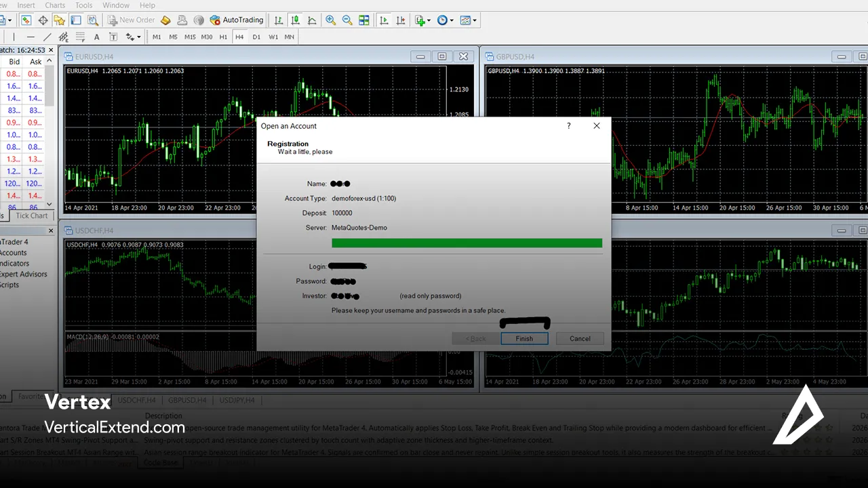Click Cancel in Open an Account dialog
Viewport: 868px width, 488px height.
point(580,338)
